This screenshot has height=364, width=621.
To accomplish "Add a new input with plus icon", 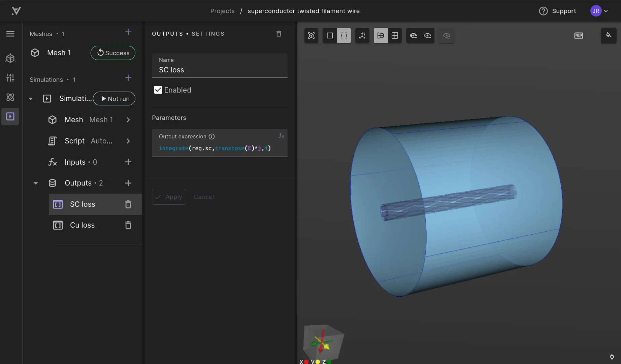I will point(128,162).
